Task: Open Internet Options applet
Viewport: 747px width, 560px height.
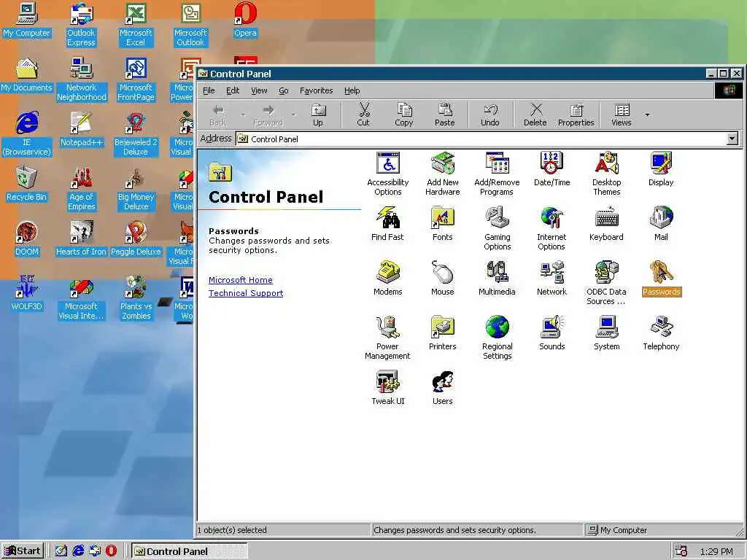Action: [x=551, y=228]
